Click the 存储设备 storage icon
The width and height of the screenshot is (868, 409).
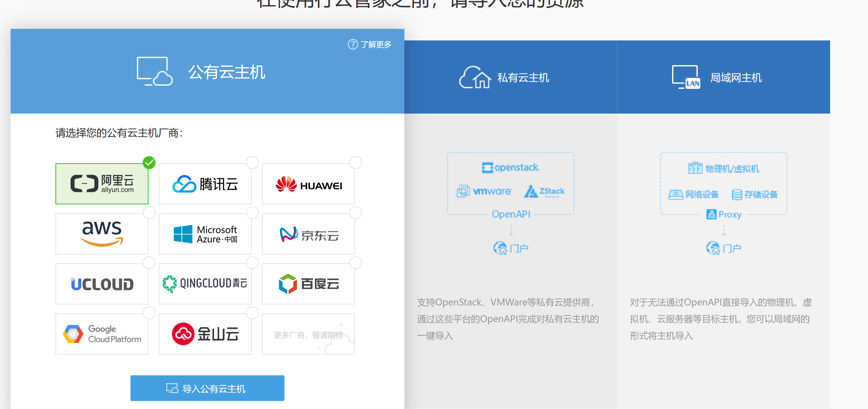pyautogui.click(x=737, y=194)
